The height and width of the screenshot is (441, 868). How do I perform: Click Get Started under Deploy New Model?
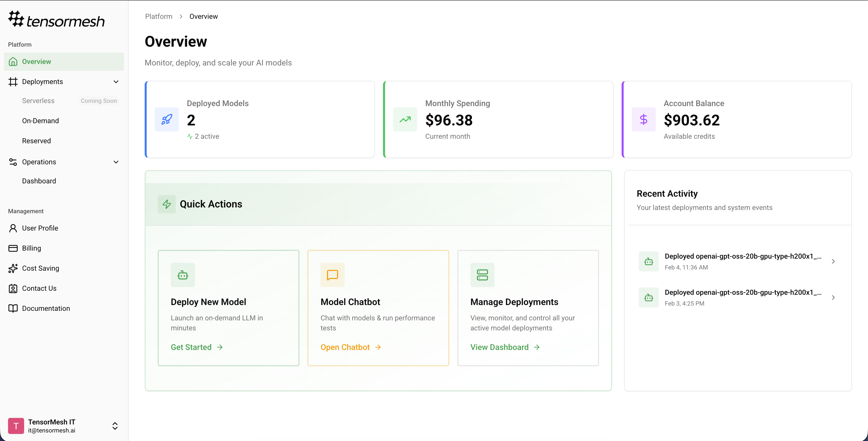point(191,347)
